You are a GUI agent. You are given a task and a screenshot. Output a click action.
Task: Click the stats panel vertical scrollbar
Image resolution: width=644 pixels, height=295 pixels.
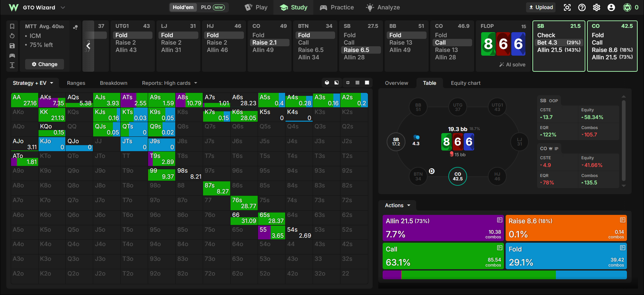click(624, 141)
